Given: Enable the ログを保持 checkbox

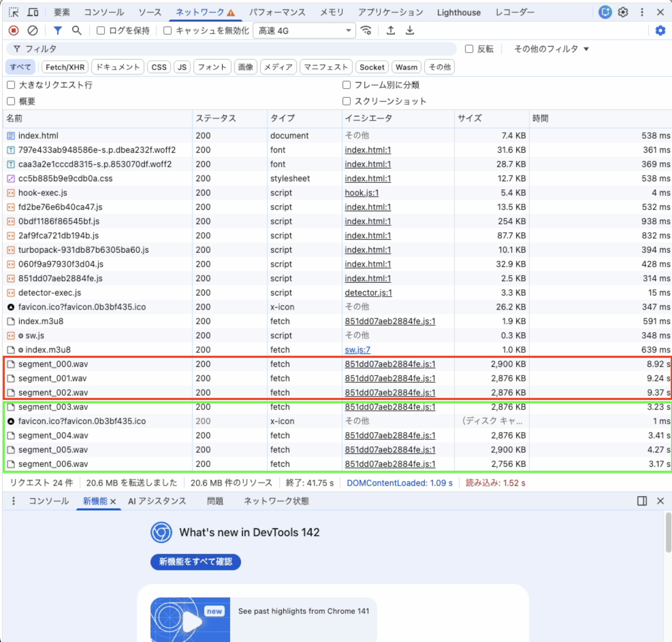Looking at the screenshot, I should click(101, 30).
